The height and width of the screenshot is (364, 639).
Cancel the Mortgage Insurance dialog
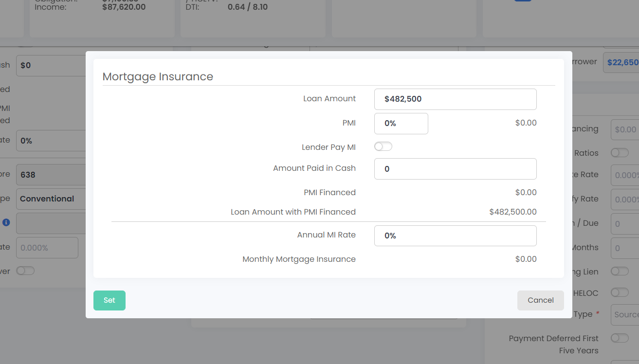541,300
